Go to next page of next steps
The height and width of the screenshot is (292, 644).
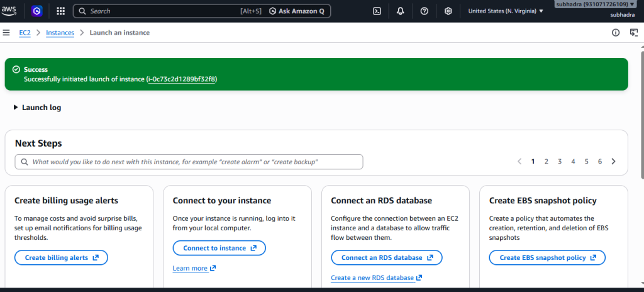(614, 161)
